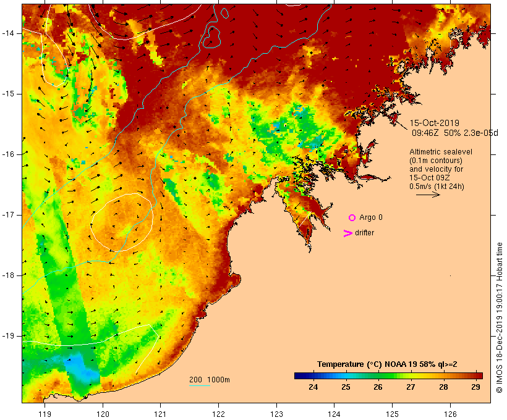Click the 'drifter' legend label
Viewport: 507px width, 420px height.
coord(364,233)
